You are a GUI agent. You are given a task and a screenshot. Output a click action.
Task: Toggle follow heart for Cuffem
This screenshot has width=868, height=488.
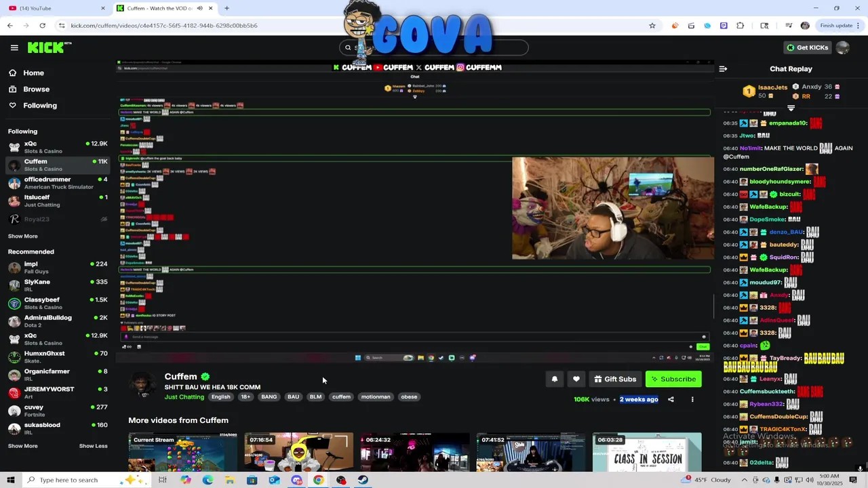click(x=576, y=379)
